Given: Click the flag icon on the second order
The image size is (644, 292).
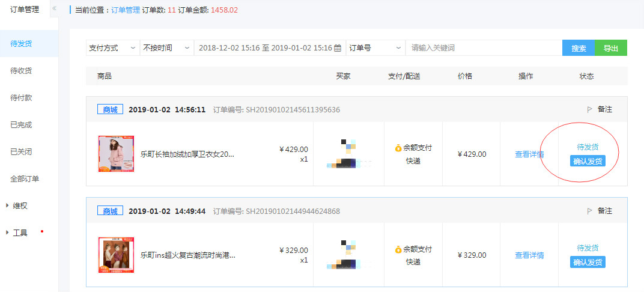Looking at the screenshot, I should click(x=589, y=211).
